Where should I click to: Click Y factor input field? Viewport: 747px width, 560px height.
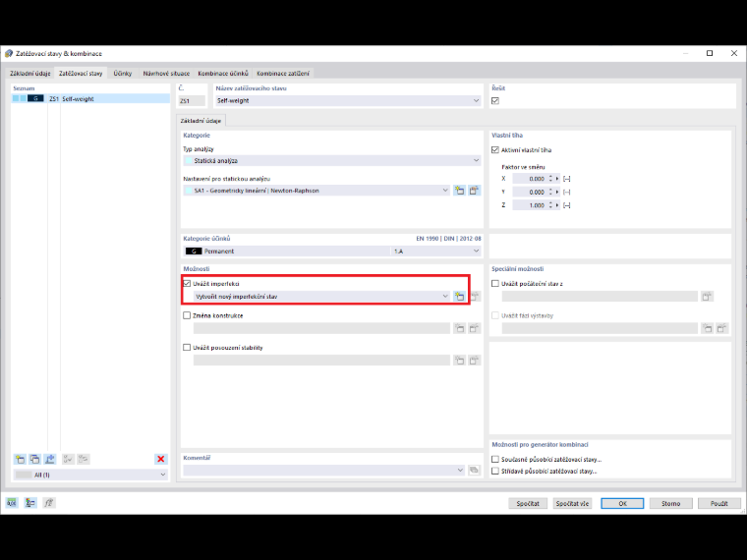(x=529, y=192)
